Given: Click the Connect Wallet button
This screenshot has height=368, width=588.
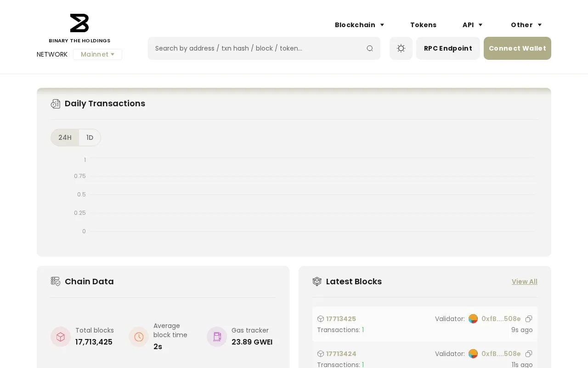Looking at the screenshot, I should pyautogui.click(x=517, y=48).
